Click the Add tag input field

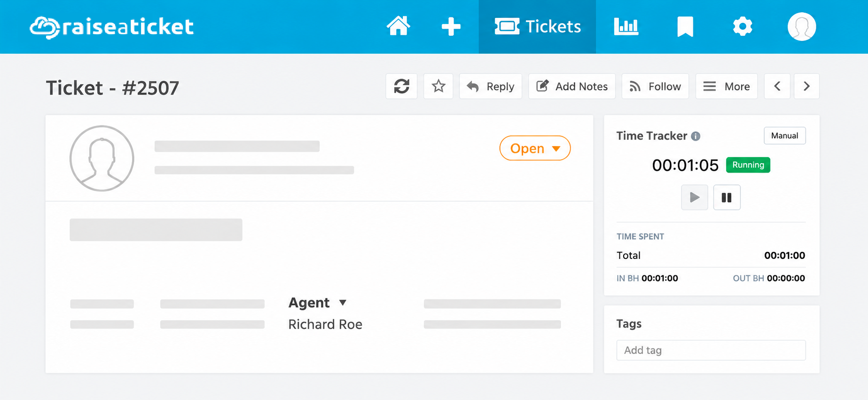coord(711,350)
